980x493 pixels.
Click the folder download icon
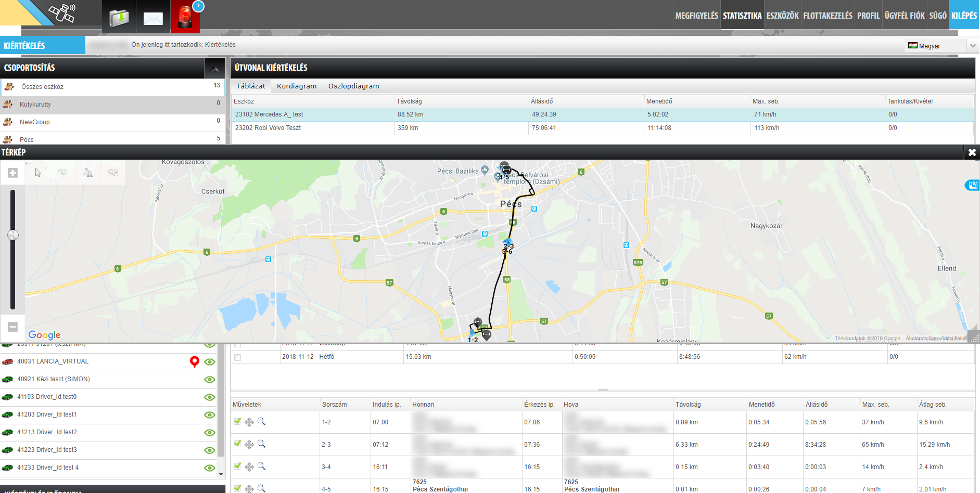119,18
